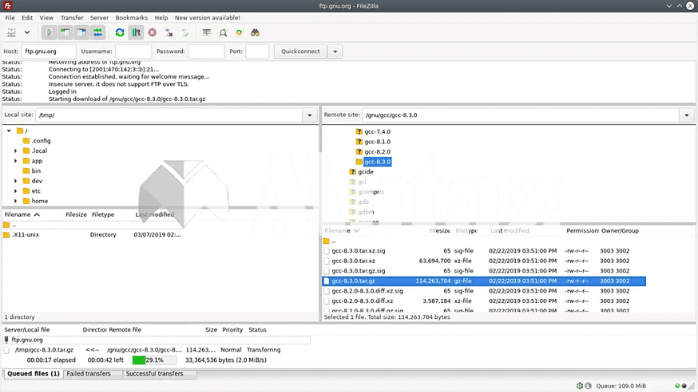Sort local files by Filesize column

click(x=76, y=214)
